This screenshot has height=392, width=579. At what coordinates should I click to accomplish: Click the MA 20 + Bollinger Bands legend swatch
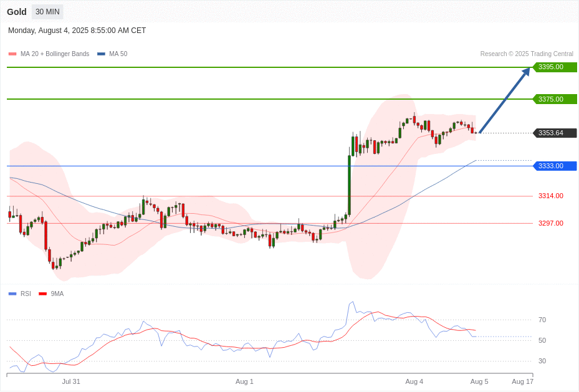point(12,54)
